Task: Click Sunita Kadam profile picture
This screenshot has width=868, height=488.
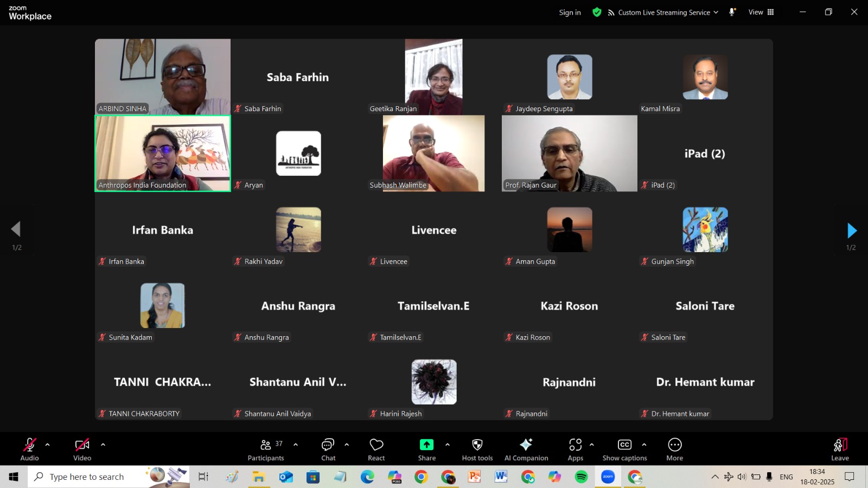Action: (x=163, y=305)
